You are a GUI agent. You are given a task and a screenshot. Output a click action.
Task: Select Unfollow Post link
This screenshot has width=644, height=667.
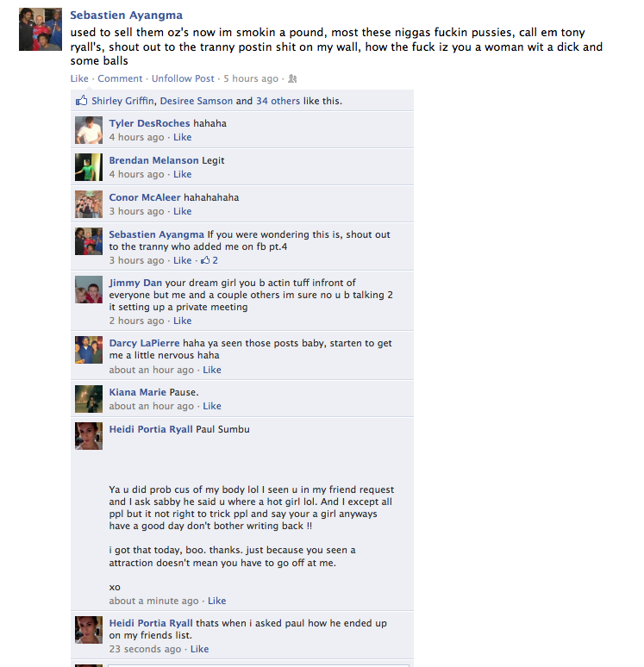[x=183, y=78]
